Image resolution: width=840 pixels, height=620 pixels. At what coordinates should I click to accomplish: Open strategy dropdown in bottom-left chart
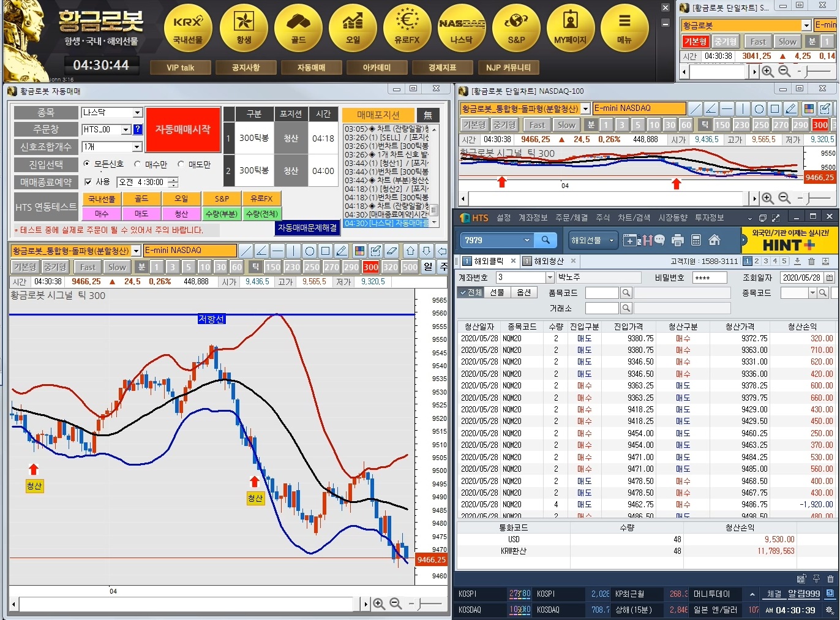[x=136, y=251]
